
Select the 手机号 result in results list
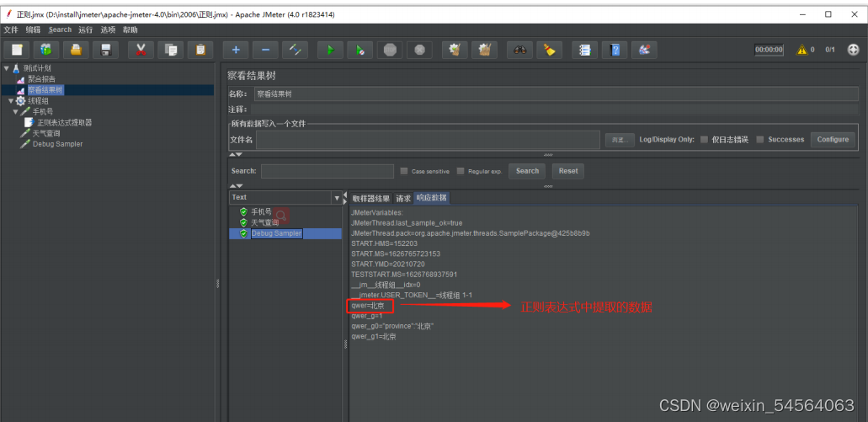tap(261, 212)
